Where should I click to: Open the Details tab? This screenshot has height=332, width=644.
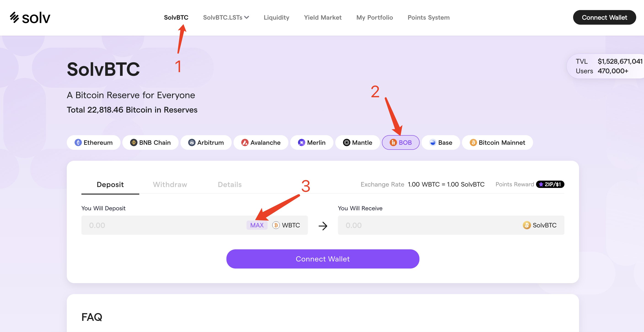coord(230,184)
